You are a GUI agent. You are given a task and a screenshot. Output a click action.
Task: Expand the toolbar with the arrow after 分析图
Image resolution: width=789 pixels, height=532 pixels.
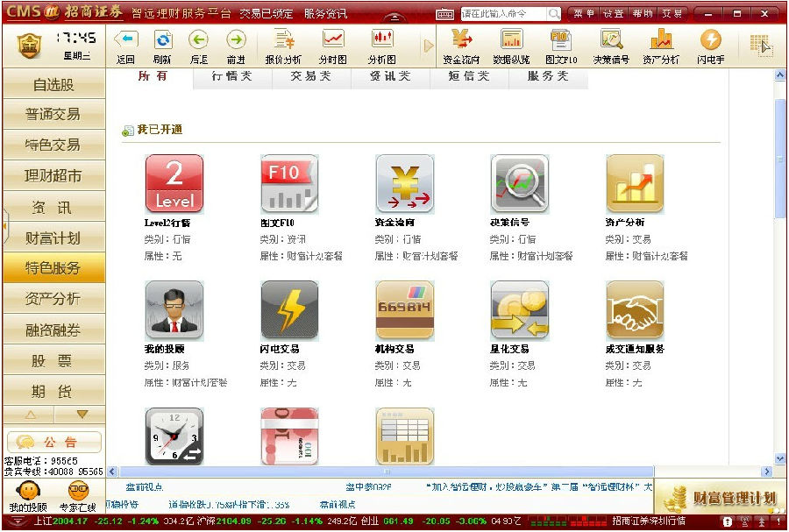point(429,46)
